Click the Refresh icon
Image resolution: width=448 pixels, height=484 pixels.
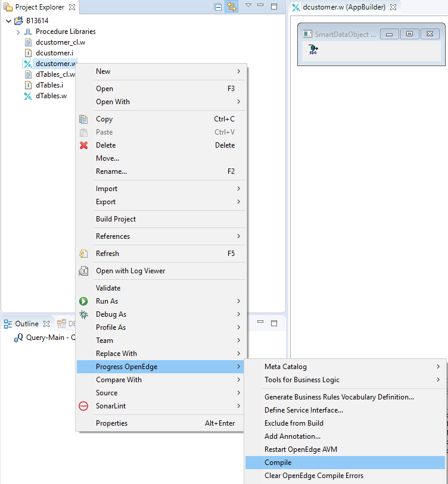[83, 254]
